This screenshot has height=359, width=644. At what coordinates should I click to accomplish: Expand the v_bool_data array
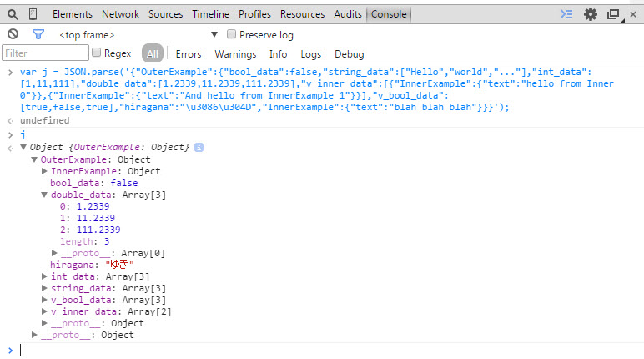pos(44,300)
